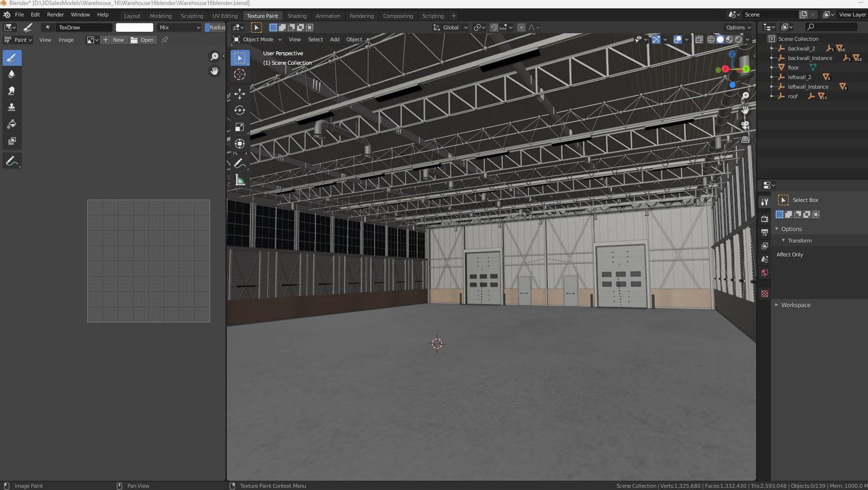Open the World properties tab
This screenshot has width=868, height=490.
765,273
